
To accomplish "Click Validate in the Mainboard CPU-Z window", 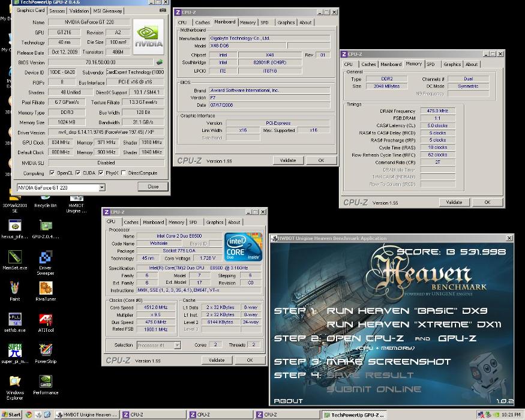I will tap(287, 160).
